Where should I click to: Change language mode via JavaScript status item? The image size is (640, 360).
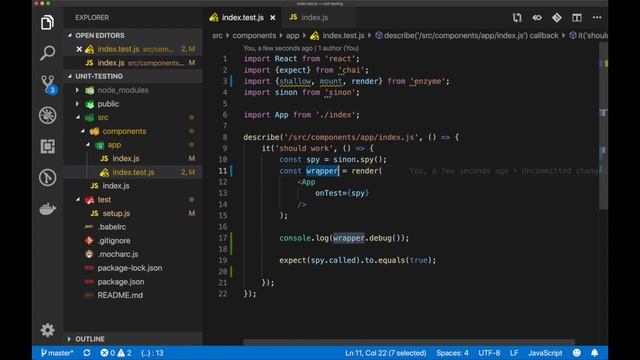click(545, 353)
